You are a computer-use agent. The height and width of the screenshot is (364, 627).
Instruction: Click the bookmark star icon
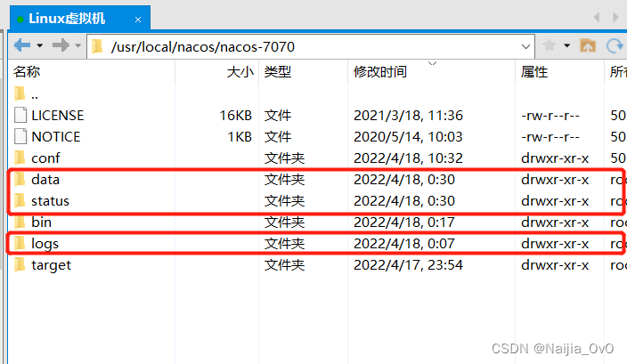[550, 45]
